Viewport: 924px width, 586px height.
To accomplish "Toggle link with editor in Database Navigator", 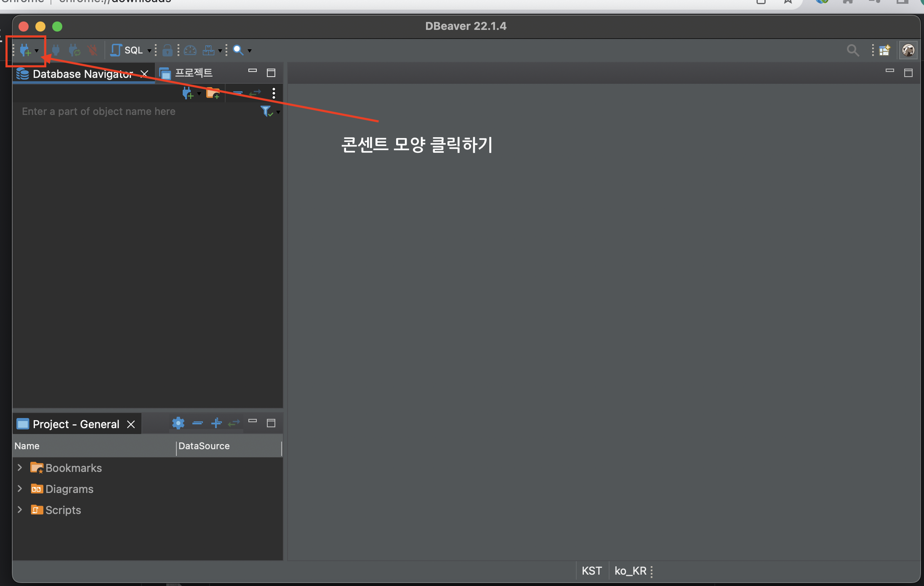I will (x=255, y=93).
